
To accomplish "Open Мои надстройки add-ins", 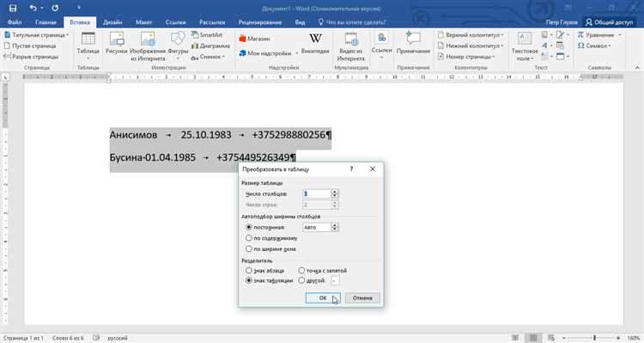I will pyautogui.click(x=268, y=53).
